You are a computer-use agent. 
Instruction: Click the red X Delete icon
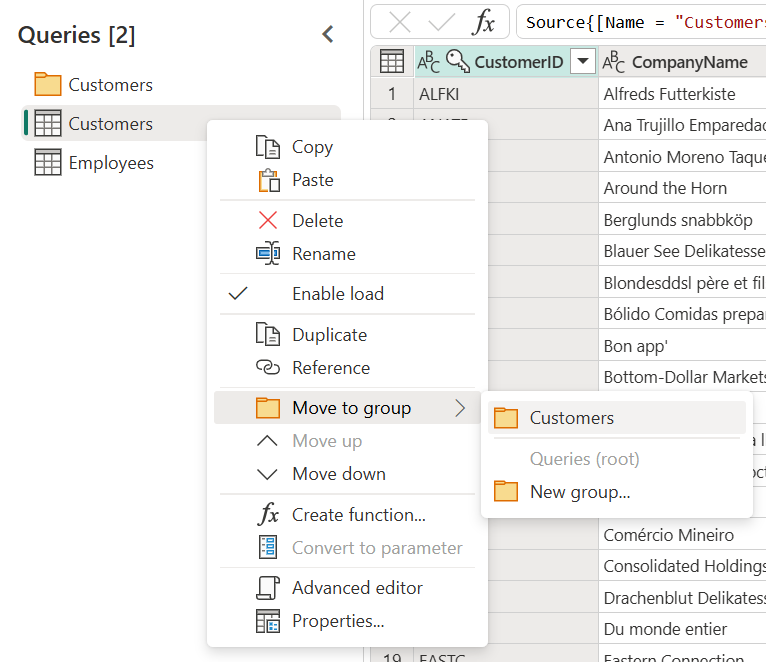coord(268,220)
